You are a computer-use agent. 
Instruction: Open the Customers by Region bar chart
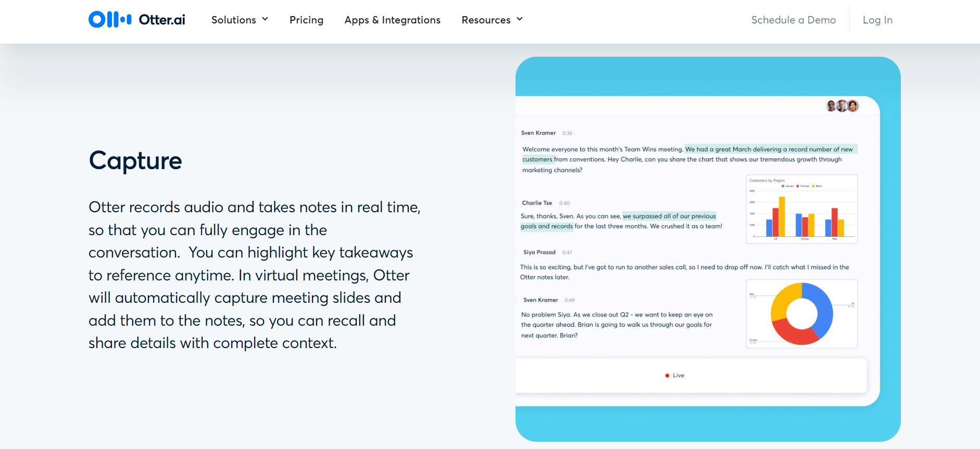802,209
